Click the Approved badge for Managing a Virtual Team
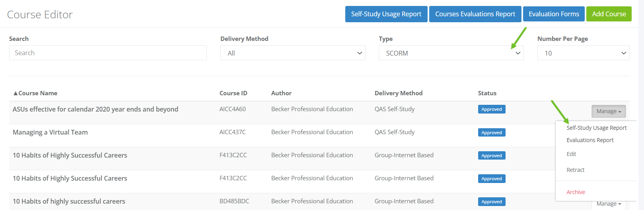The image size is (644, 210). 492,133
